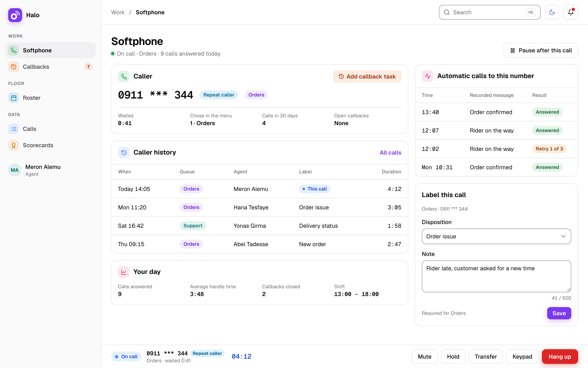
Task: Click the 13:40 Order confirmed row
Action: (x=496, y=112)
